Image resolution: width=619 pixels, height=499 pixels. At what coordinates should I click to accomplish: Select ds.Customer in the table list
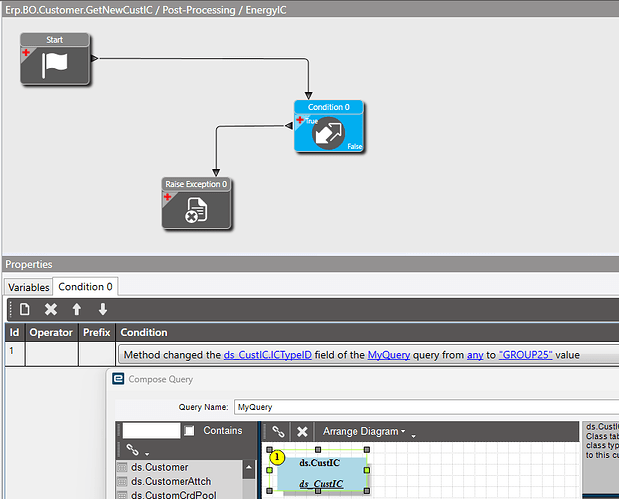coord(159,467)
